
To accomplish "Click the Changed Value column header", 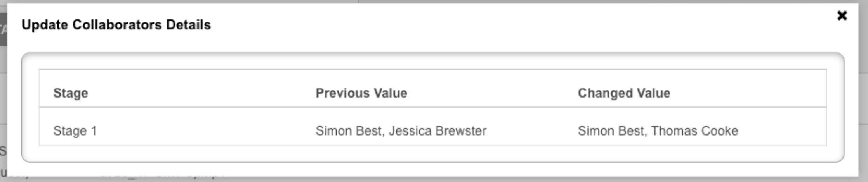I will [x=624, y=93].
